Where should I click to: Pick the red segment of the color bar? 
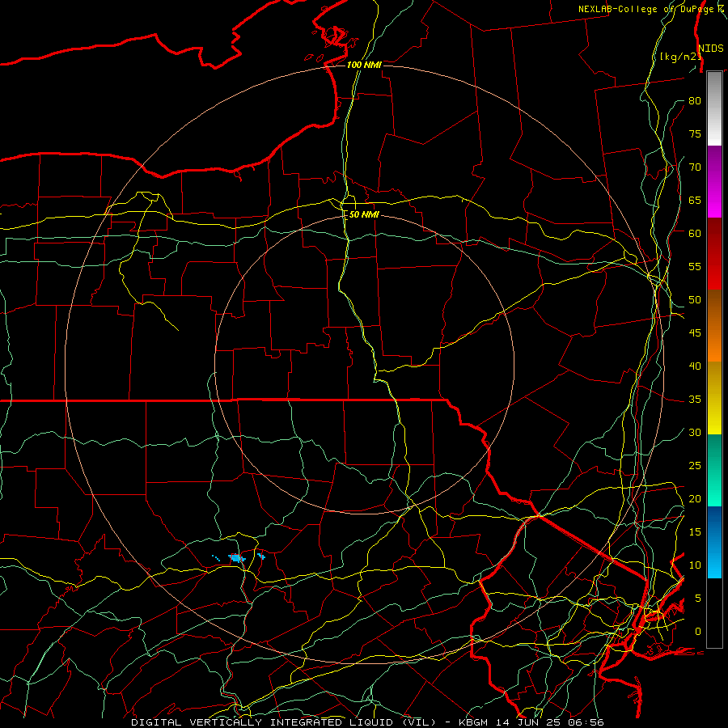[x=714, y=254]
